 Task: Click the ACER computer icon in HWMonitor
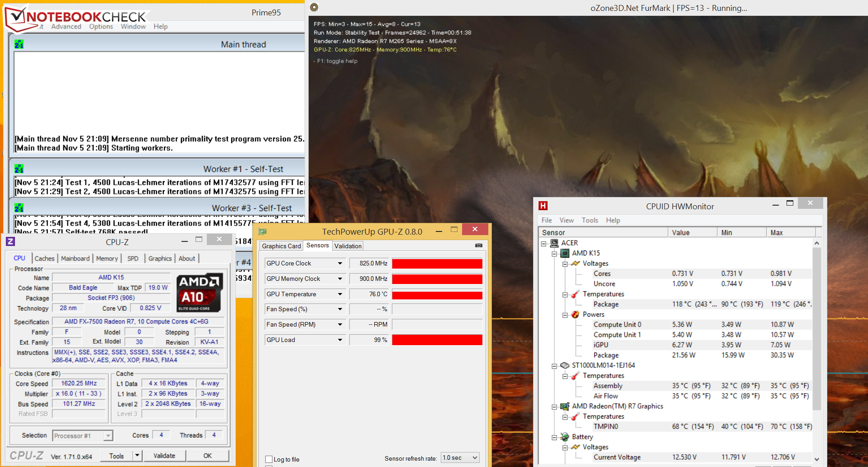(554, 243)
